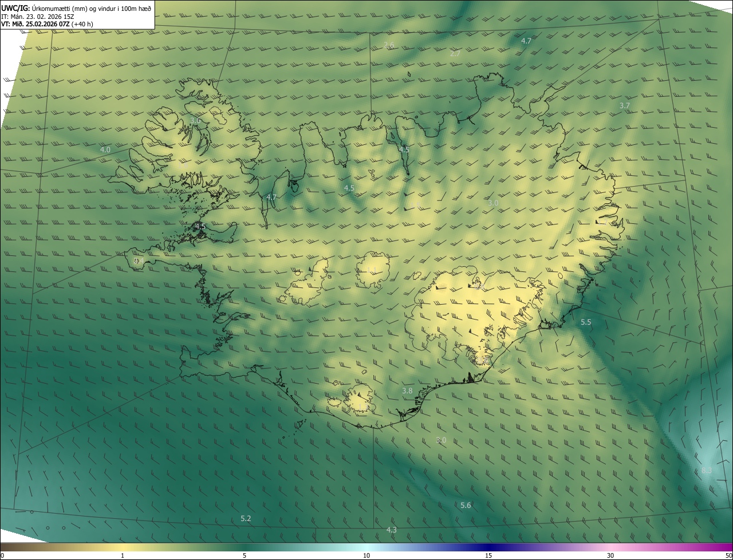Click the 3.6 value in the Westfjords
The height and width of the screenshot is (560, 733).
(x=196, y=120)
